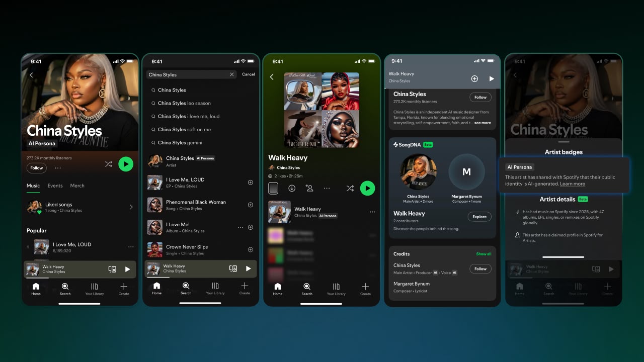Add Phenomenal Black Woman song to library
The height and width of the screenshot is (362, 644).
click(251, 205)
